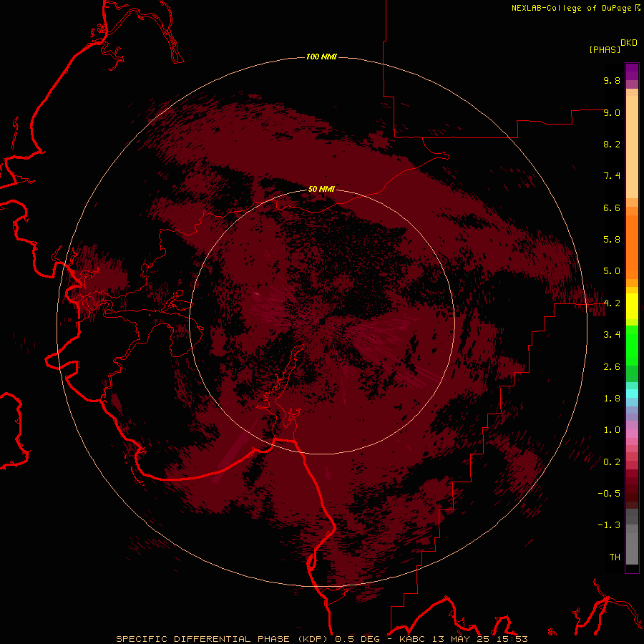Click the 2.6 value on color scale
The height and width of the screenshot is (644, 644).
pyautogui.click(x=612, y=367)
